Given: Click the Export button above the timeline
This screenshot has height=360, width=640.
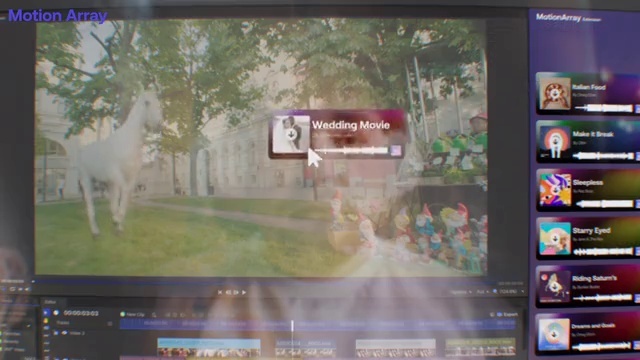Looking at the screenshot, I should tap(507, 314).
